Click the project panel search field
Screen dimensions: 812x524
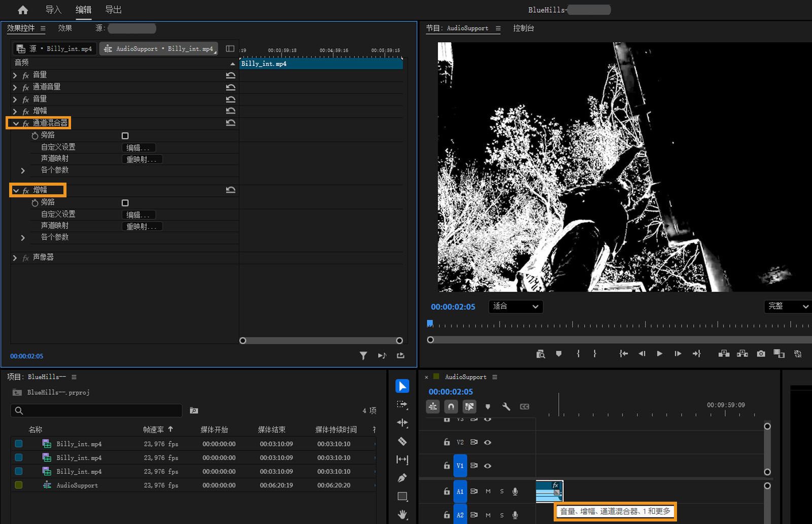96,410
